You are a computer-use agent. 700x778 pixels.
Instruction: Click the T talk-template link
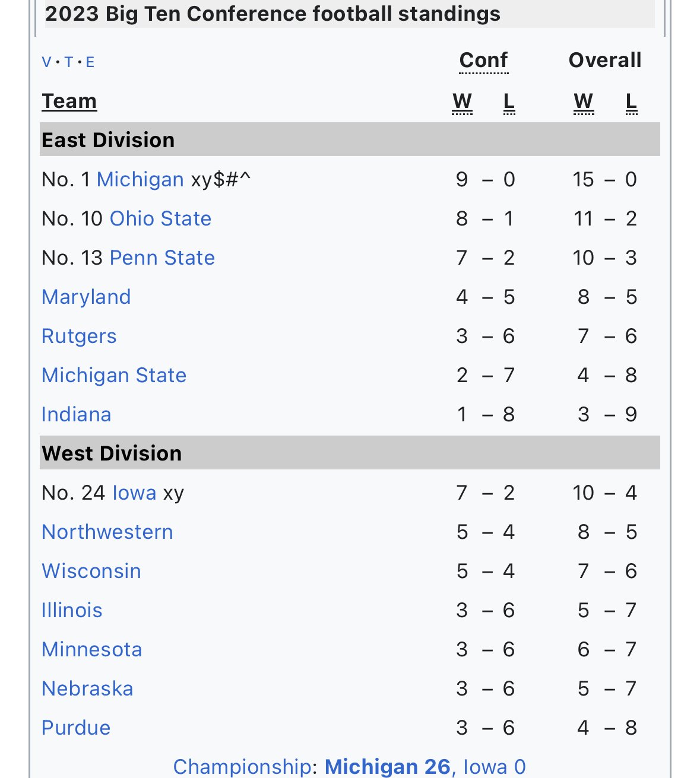click(69, 62)
